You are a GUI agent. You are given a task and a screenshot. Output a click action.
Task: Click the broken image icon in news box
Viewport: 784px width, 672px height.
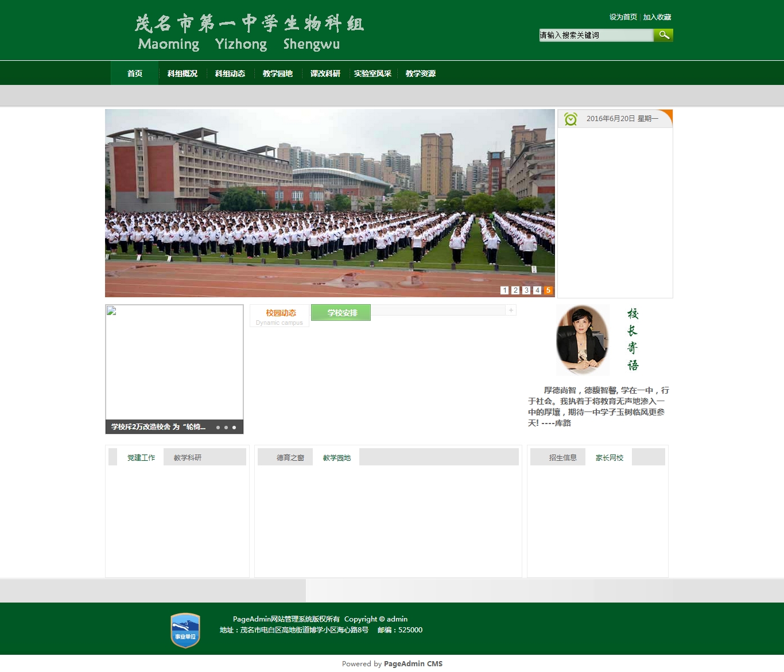coord(112,311)
